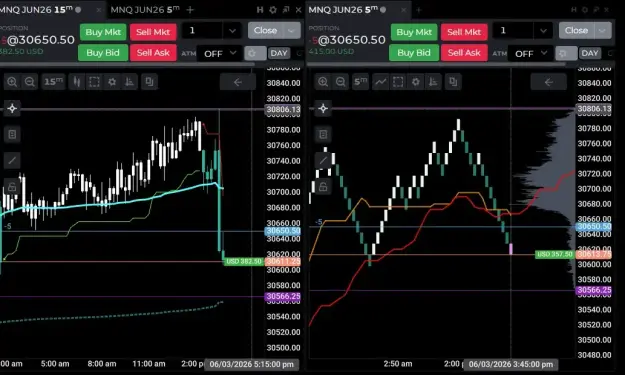This screenshot has height=375, width=625.
Task: Expand quantity dropdown arrow in right order panel
Action: point(543,31)
